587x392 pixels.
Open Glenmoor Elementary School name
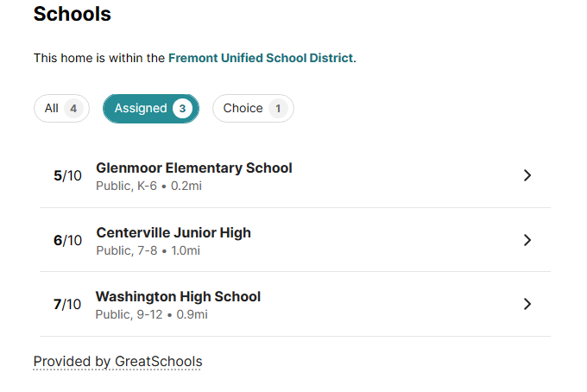tap(194, 168)
